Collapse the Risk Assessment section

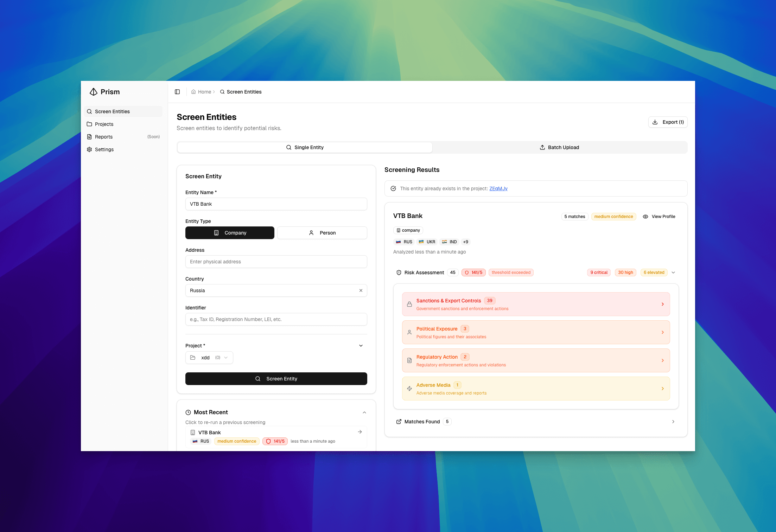point(674,273)
